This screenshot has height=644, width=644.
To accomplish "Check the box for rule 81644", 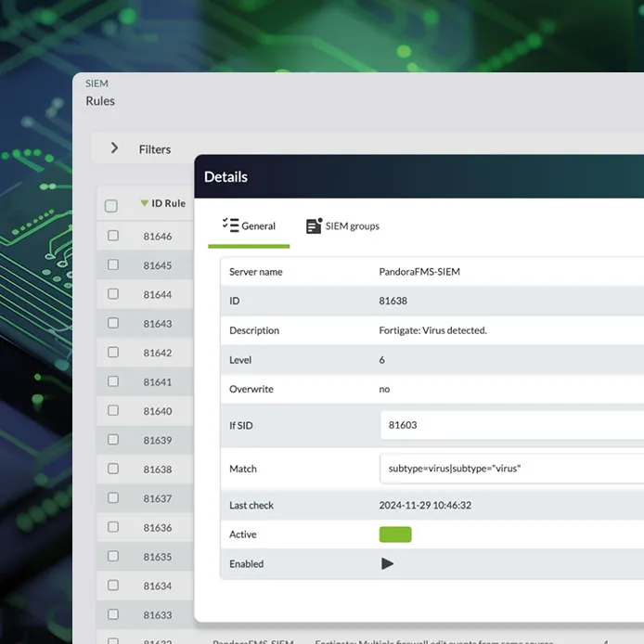I will [x=113, y=294].
